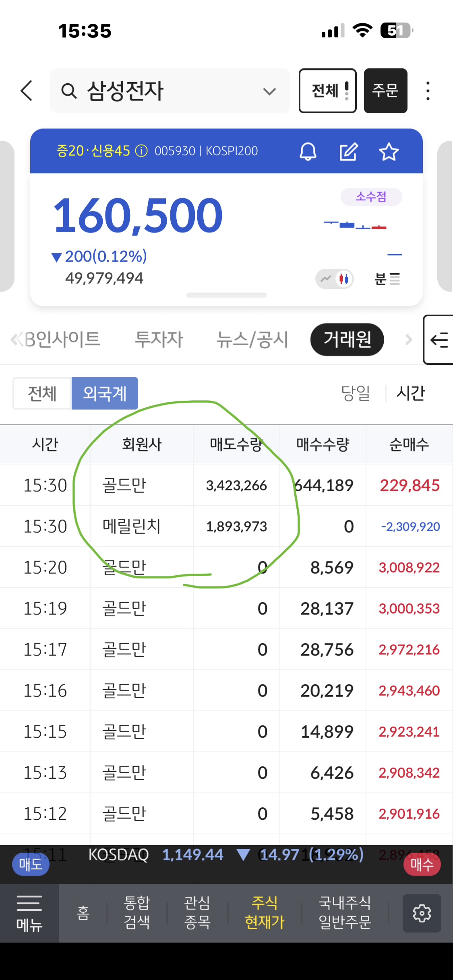Go back with the left arrow
The image size is (453, 980).
(x=27, y=91)
